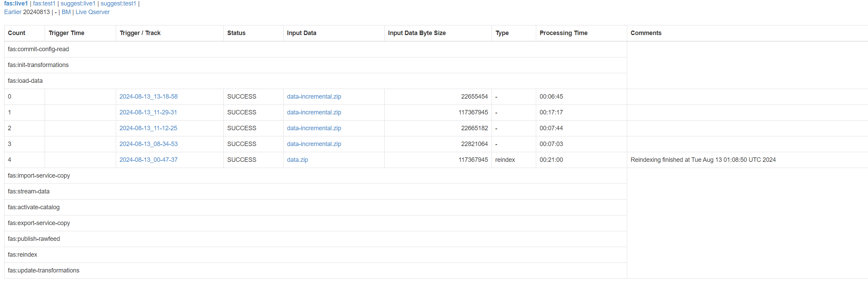Click processing time 00:06:45
Viewport: 868px width, 290px height.
coord(551,97)
